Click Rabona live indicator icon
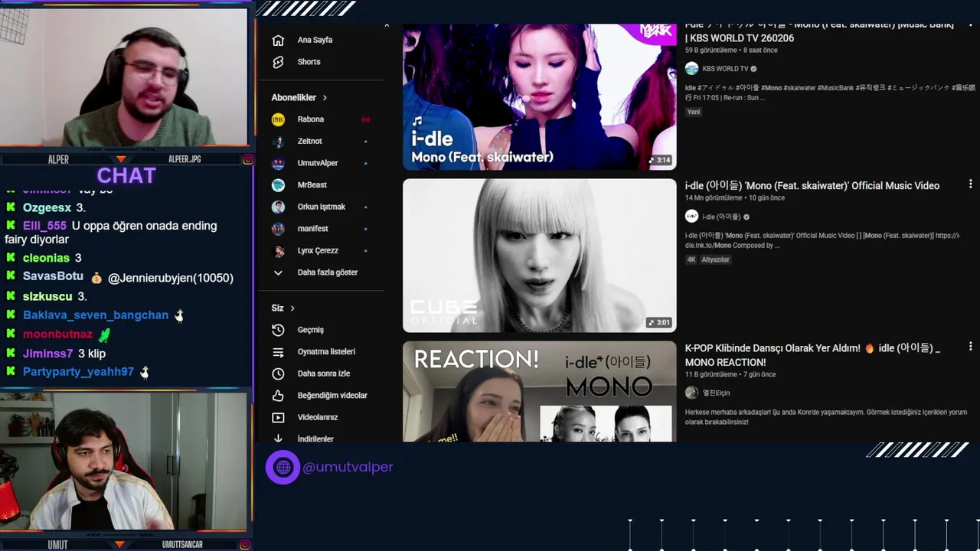 pos(366,119)
